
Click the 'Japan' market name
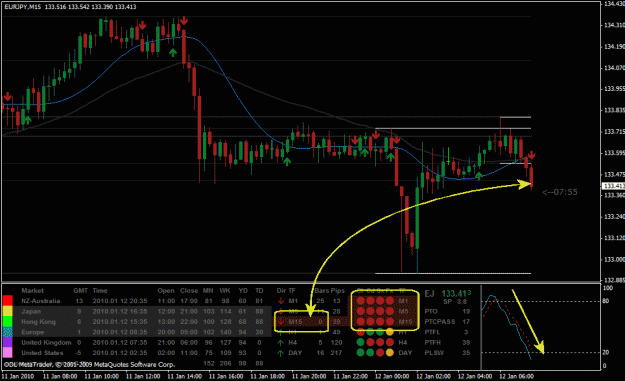pyautogui.click(x=31, y=311)
